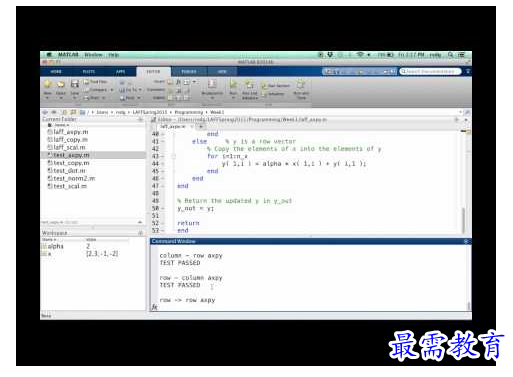Click the Wi-Fi icon in the menu bar
This screenshot has height=377, width=513.
click(x=360, y=55)
